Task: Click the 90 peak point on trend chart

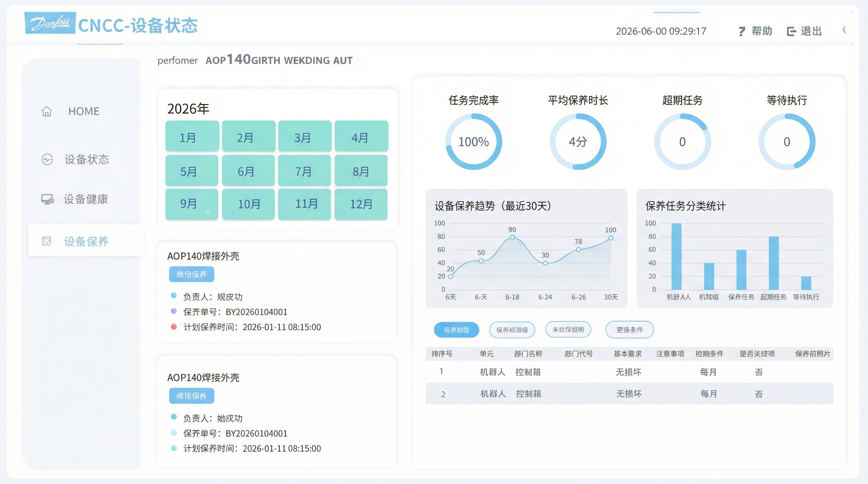Action: coord(512,237)
